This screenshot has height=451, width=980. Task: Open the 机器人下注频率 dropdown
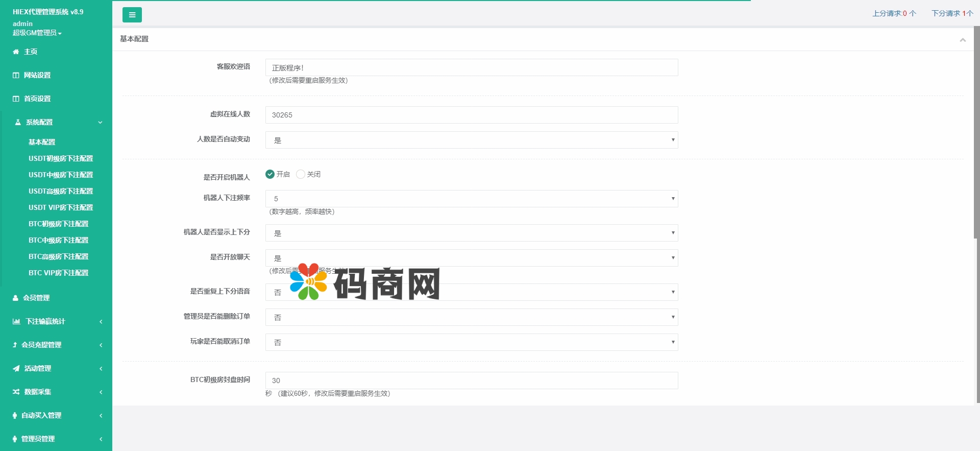pos(471,199)
